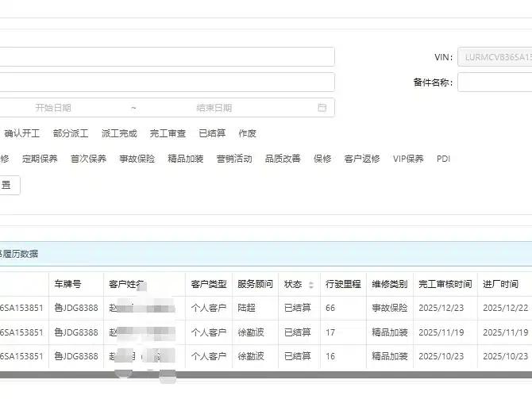Click the first long input above date range
This screenshot has height=399, width=532.
[x=168, y=56]
